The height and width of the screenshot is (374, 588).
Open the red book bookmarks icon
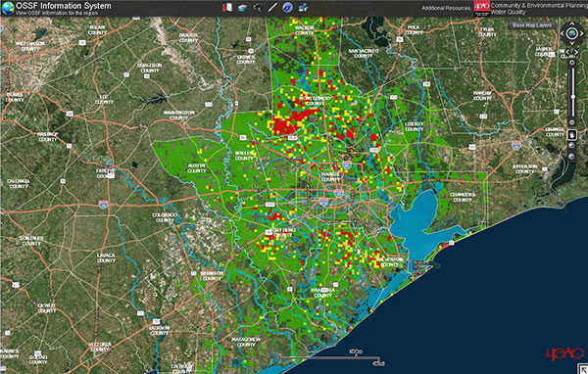tap(227, 8)
